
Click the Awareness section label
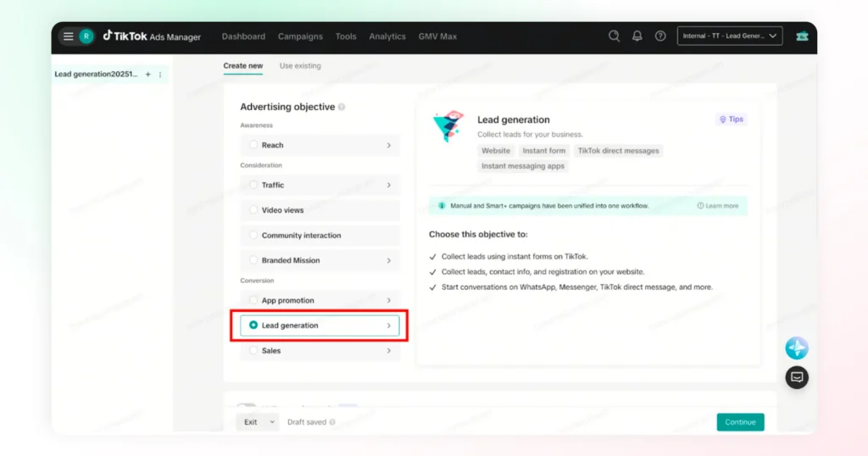coord(256,125)
